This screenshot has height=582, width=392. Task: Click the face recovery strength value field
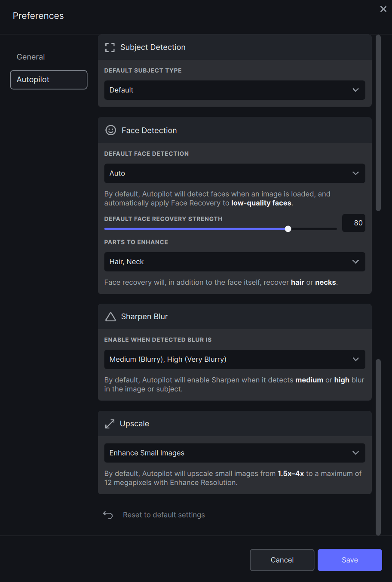click(354, 223)
